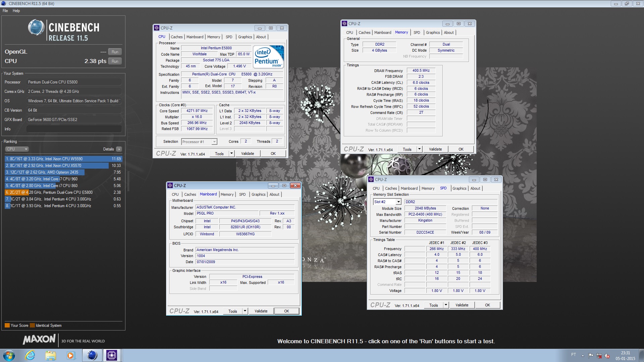Run the CPU benchmark

tap(115, 61)
